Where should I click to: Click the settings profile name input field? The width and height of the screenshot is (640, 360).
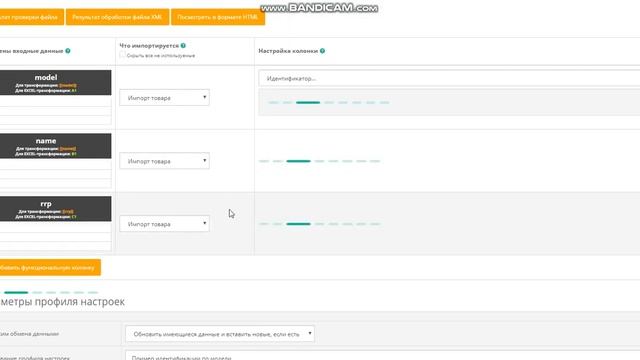[382, 355]
